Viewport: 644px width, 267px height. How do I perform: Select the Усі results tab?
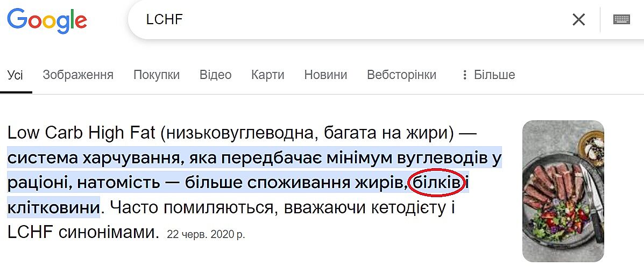(15, 75)
